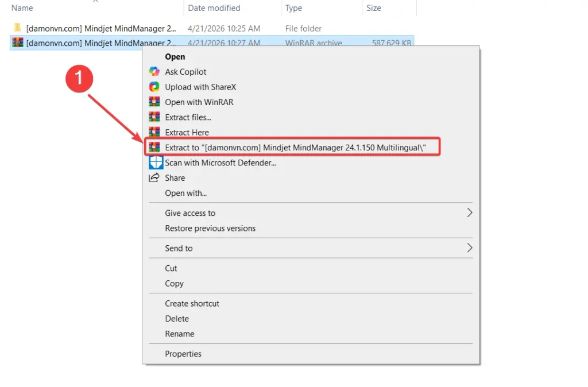Click the Microsoft Defender shield icon

click(x=156, y=162)
